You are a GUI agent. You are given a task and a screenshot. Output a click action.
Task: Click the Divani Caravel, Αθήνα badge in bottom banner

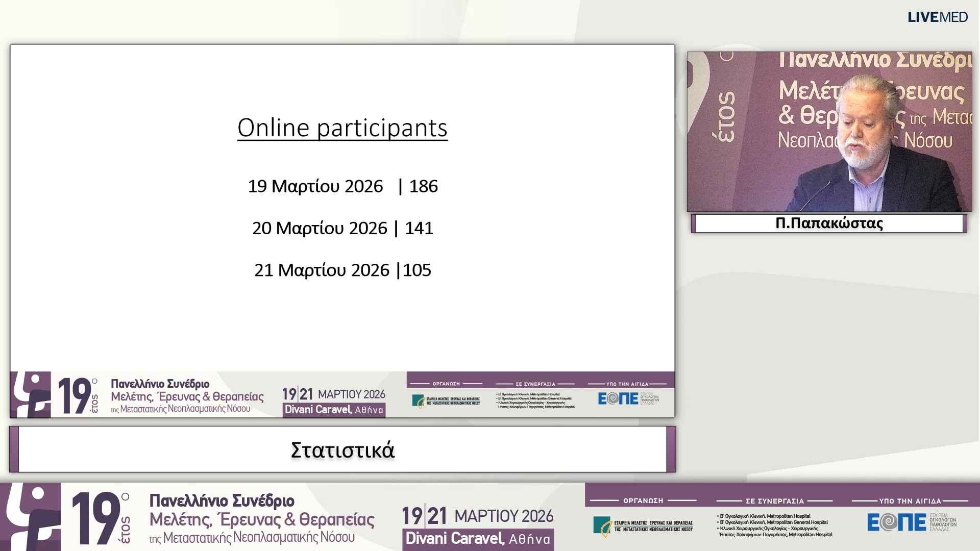pyautogui.click(x=478, y=539)
